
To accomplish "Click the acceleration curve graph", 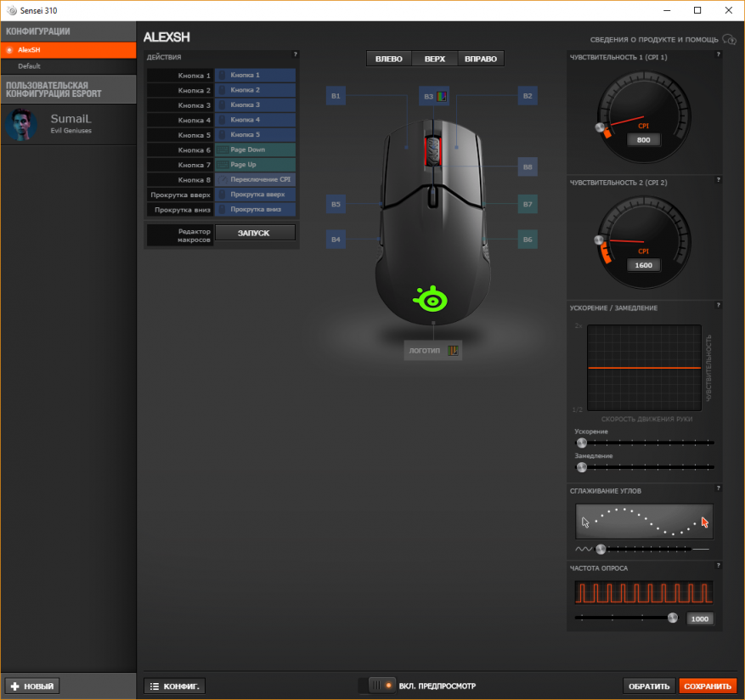I will pos(644,367).
